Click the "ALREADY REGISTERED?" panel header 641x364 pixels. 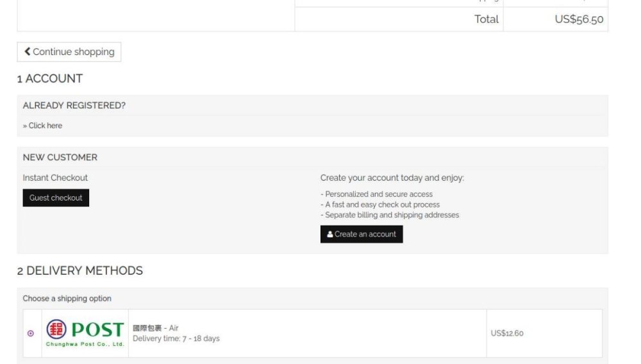[74, 105]
